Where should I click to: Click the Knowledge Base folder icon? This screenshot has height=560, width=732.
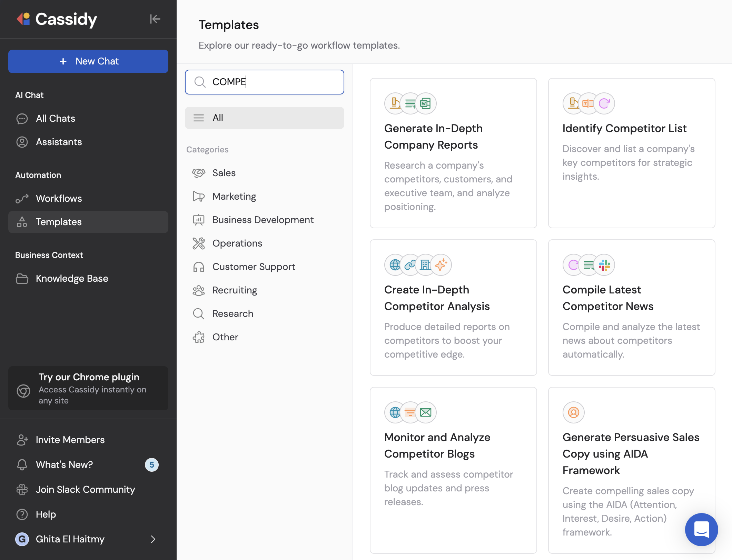[x=22, y=279]
